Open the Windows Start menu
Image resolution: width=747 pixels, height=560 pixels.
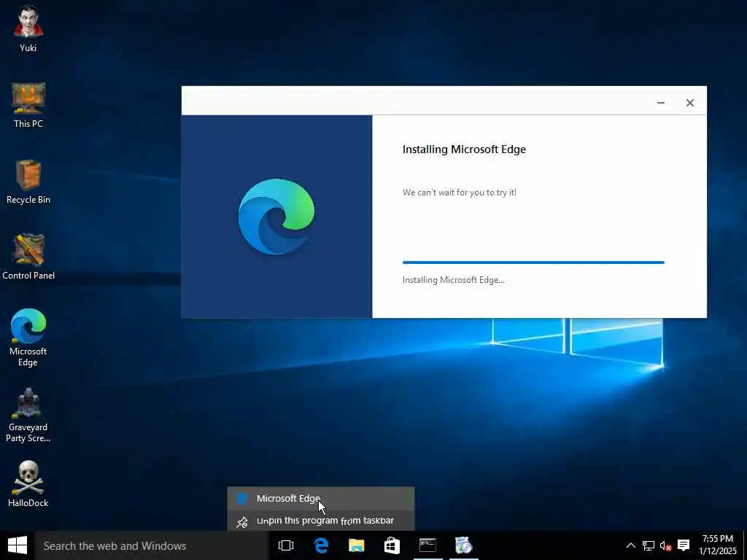pyautogui.click(x=18, y=545)
